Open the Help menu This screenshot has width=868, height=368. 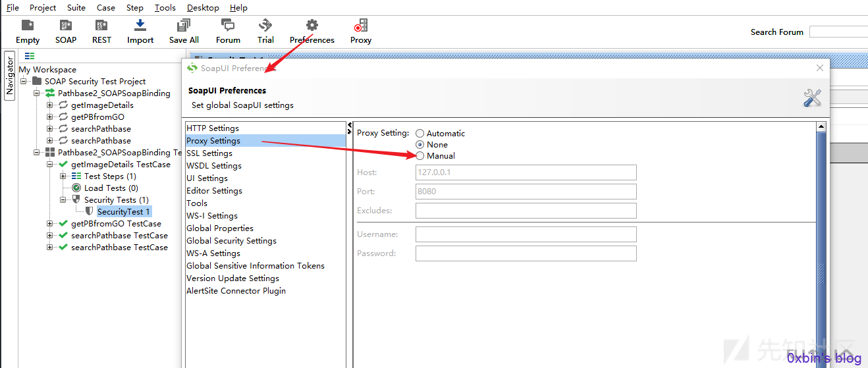click(238, 8)
